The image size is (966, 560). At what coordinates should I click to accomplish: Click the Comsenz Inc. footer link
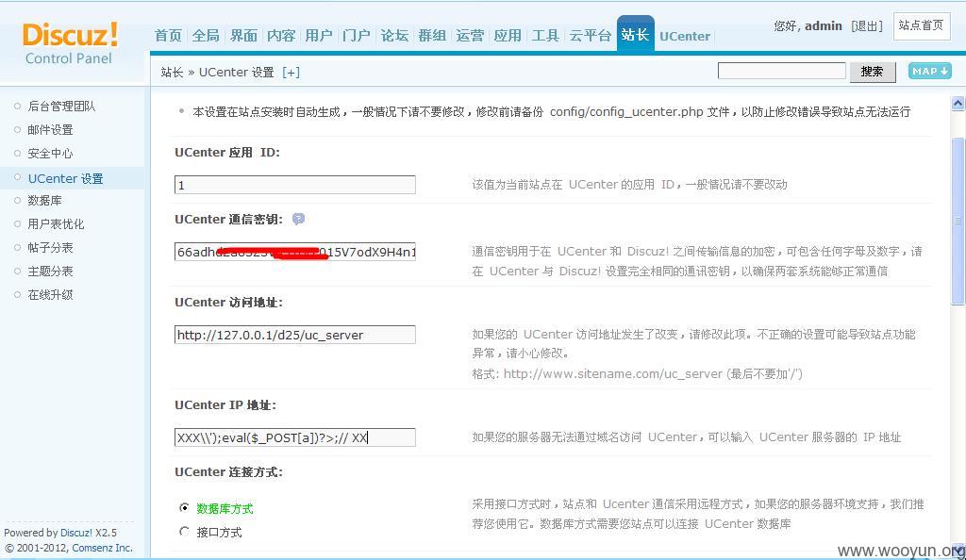(x=102, y=548)
